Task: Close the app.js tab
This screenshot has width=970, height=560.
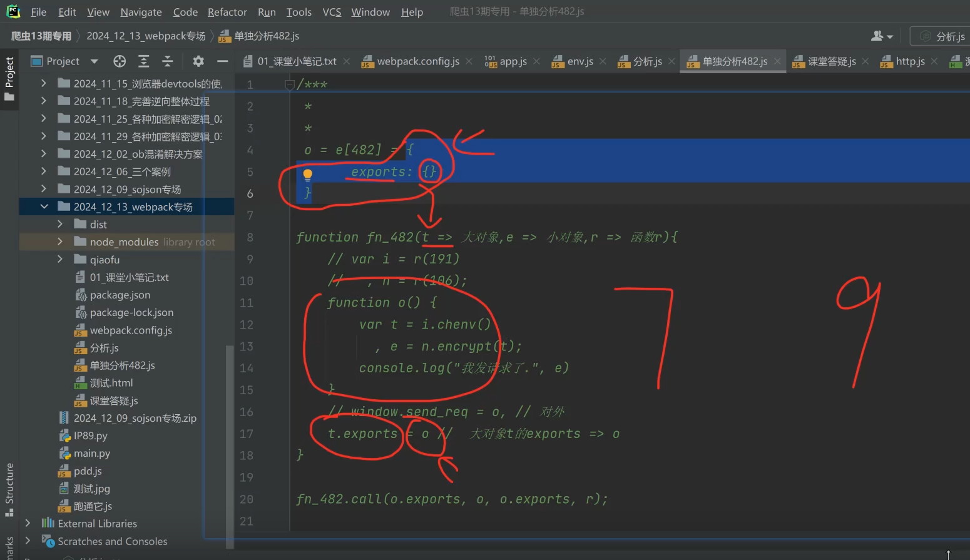Action: (x=536, y=61)
